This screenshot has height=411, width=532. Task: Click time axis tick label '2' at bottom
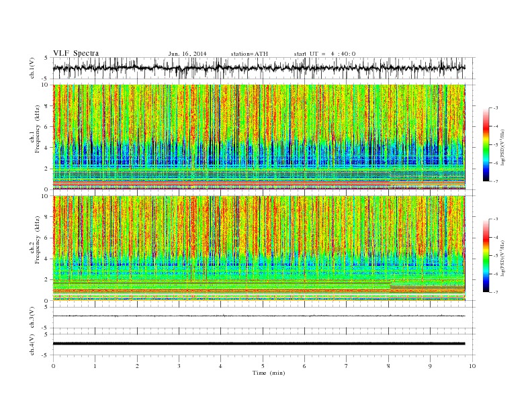[x=137, y=366]
